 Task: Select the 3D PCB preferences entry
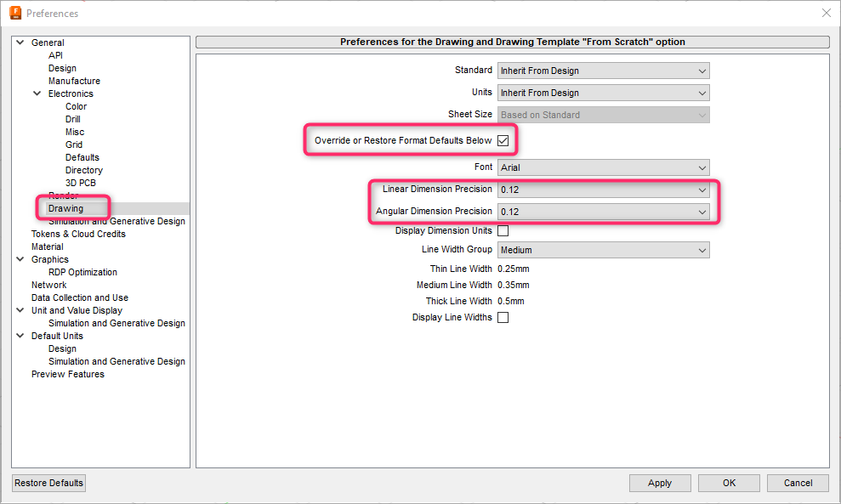click(x=80, y=182)
